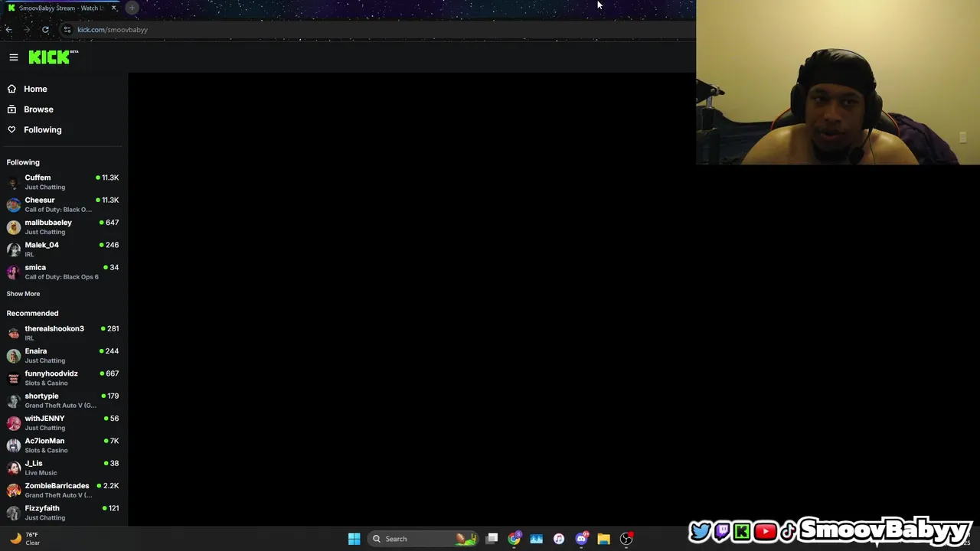Viewport: 980px width, 551px height.
Task: Click funnyhoodvidz avatar
Action: [x=14, y=378]
